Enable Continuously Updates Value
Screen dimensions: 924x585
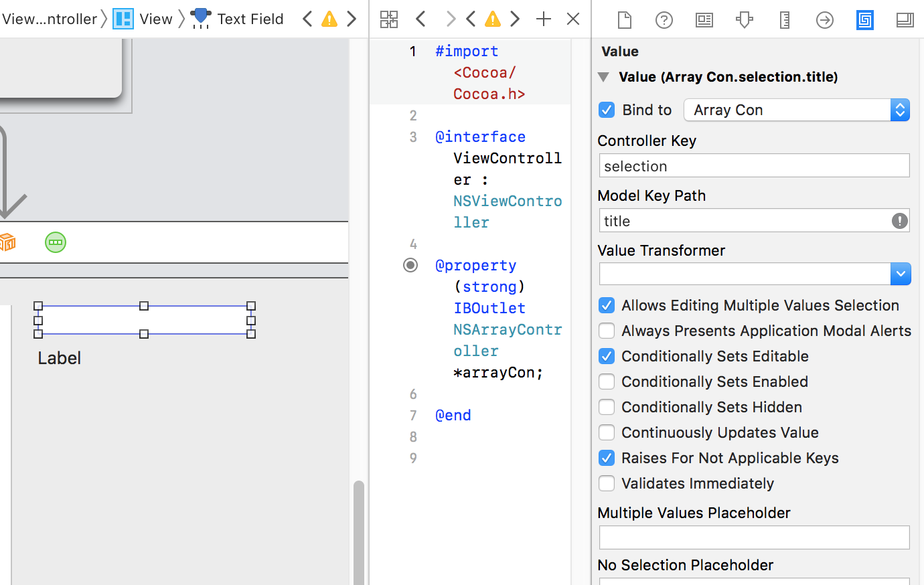pyautogui.click(x=607, y=432)
